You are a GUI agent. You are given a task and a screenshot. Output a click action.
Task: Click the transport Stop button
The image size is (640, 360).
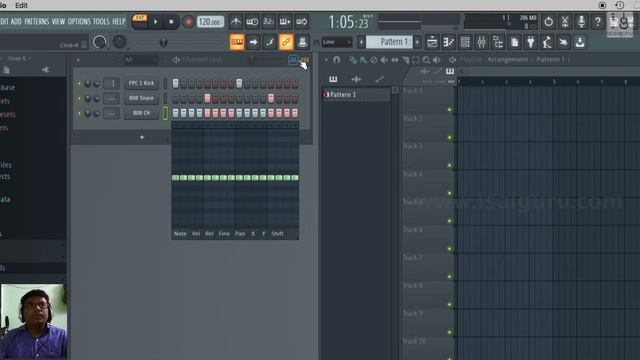tap(171, 22)
